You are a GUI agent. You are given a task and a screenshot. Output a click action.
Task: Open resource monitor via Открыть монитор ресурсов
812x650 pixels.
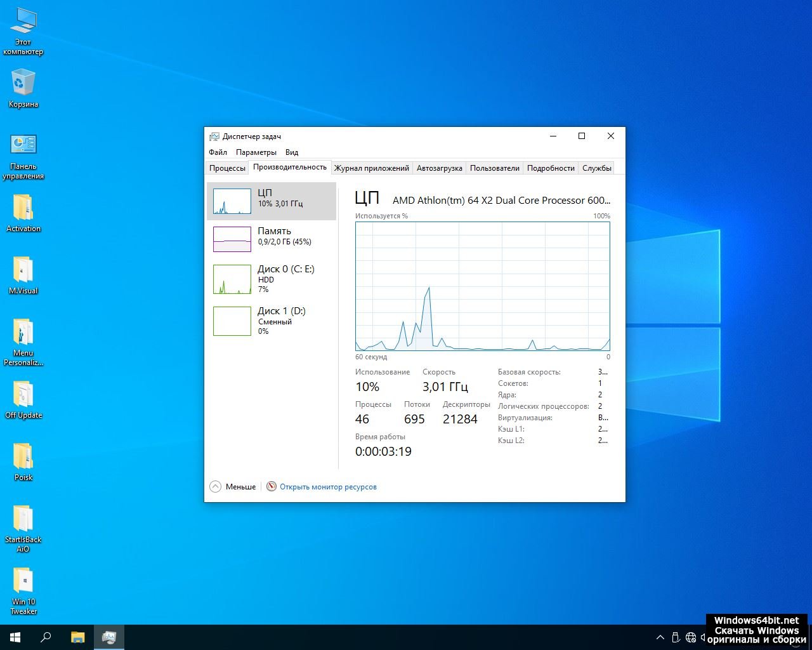327,487
